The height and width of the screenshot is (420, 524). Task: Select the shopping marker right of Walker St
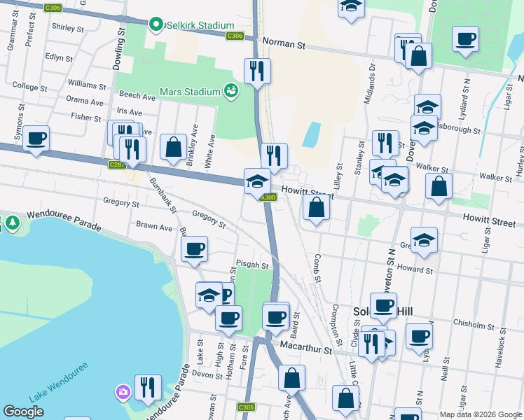(439, 188)
